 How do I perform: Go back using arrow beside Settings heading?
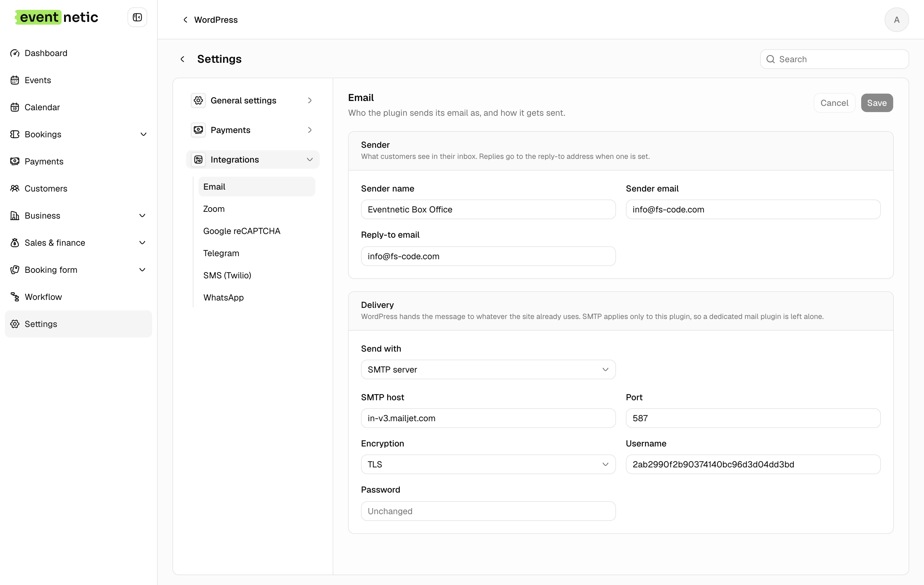183,59
